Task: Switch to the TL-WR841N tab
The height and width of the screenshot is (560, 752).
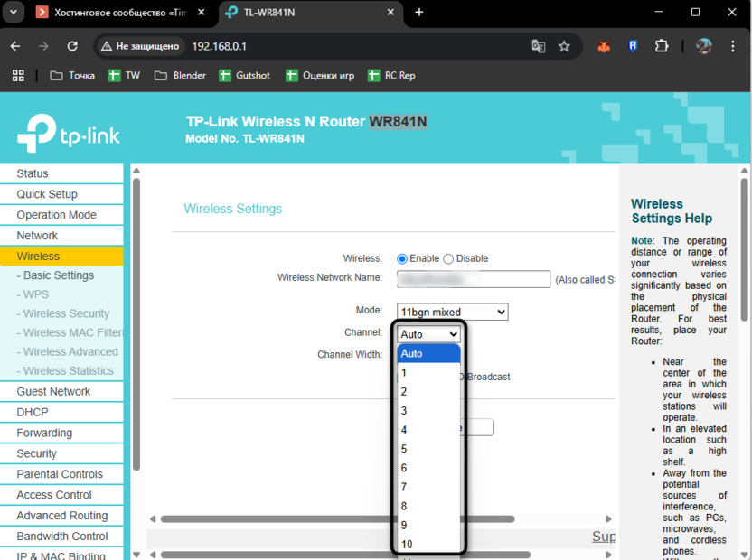Action: pos(311,13)
